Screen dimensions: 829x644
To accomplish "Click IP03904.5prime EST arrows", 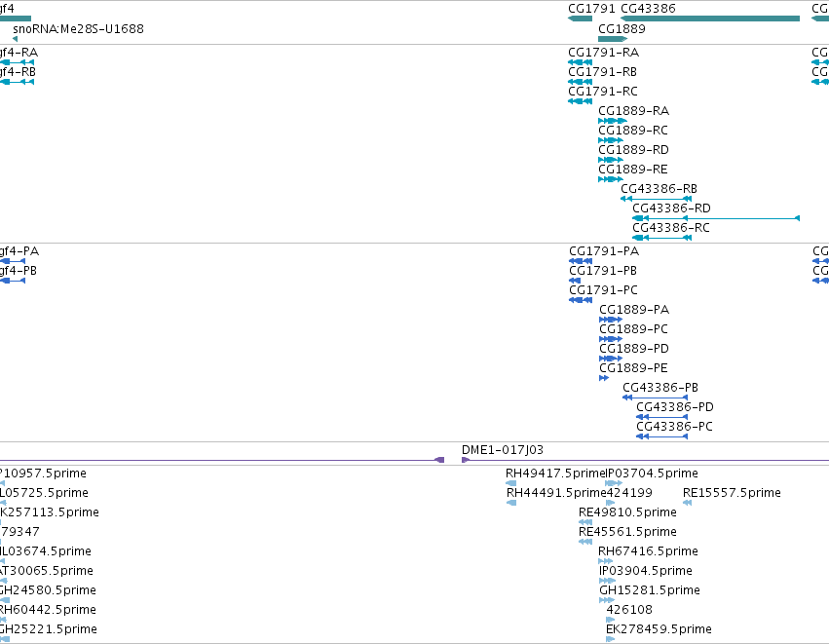I will point(608,581).
